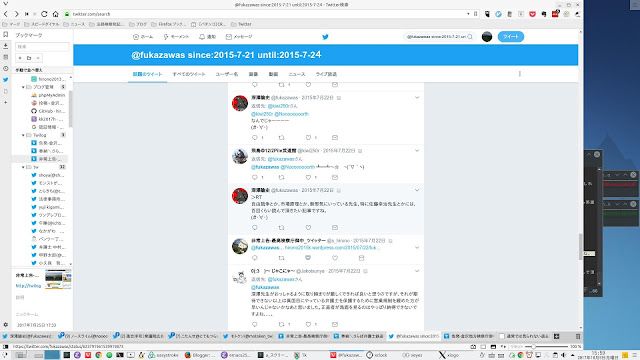This screenshot has height=360, width=640.
Task: Open Twitter ホーム link
Action: pos(143,37)
